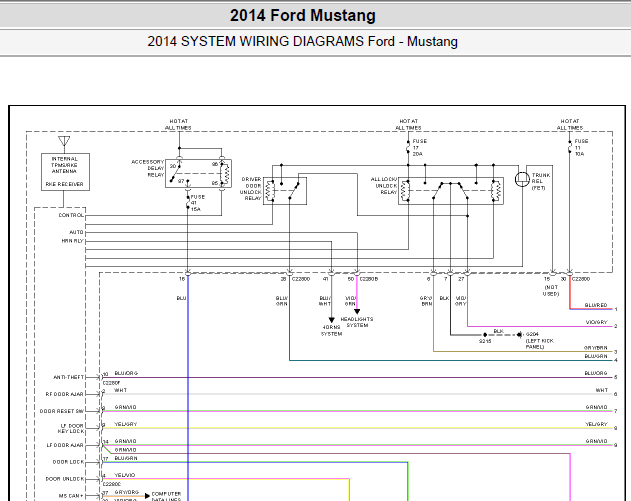This screenshot has width=631, height=501.
Task: Click the DOOR UNLOCK pin label
Action: pos(74,478)
